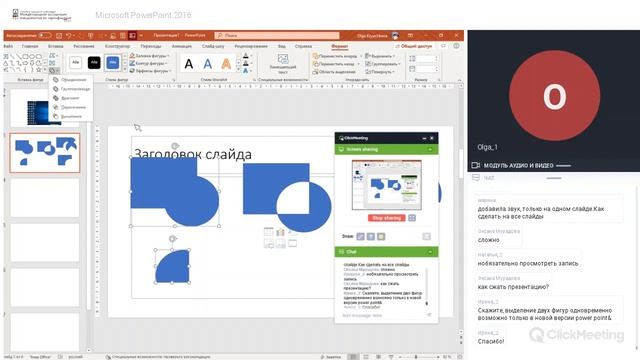The height and width of the screenshot is (360, 640).
Task: Open the Insert (Вставка) ribbon tab
Action: pos(56,46)
